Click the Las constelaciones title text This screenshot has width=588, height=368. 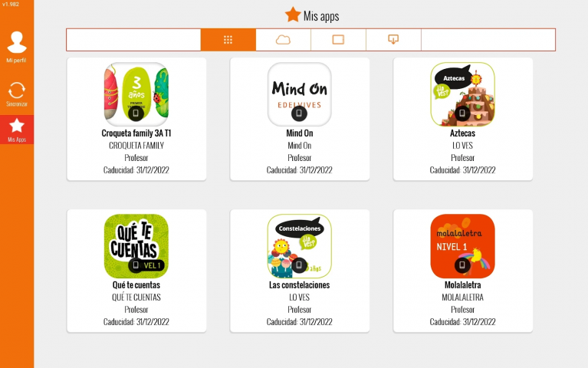pyautogui.click(x=299, y=285)
